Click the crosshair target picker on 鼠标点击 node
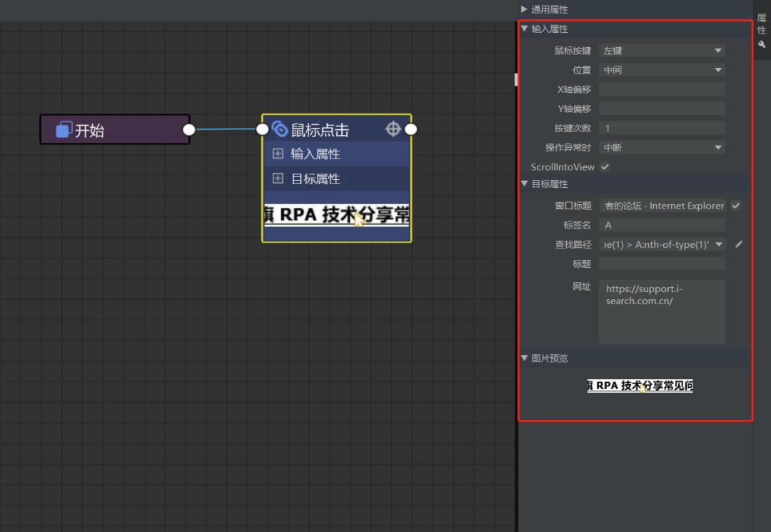The image size is (771, 532). point(393,129)
